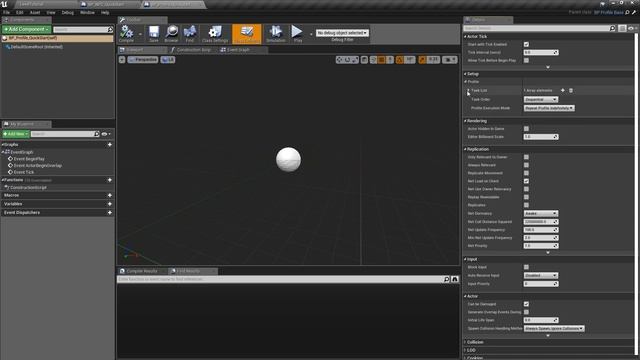Open the Window menu
The width and height of the screenshot is (640, 360).
[87, 13]
